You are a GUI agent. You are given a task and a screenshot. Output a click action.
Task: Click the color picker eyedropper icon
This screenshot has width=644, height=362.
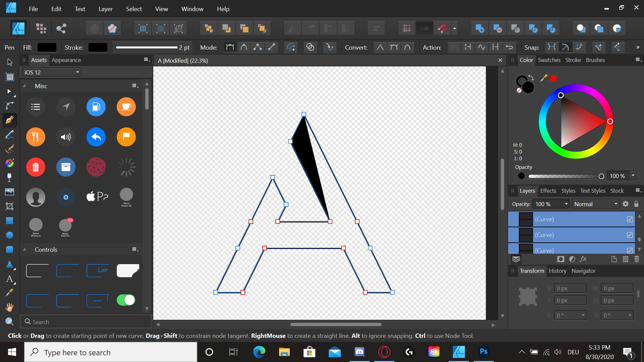pos(544,78)
